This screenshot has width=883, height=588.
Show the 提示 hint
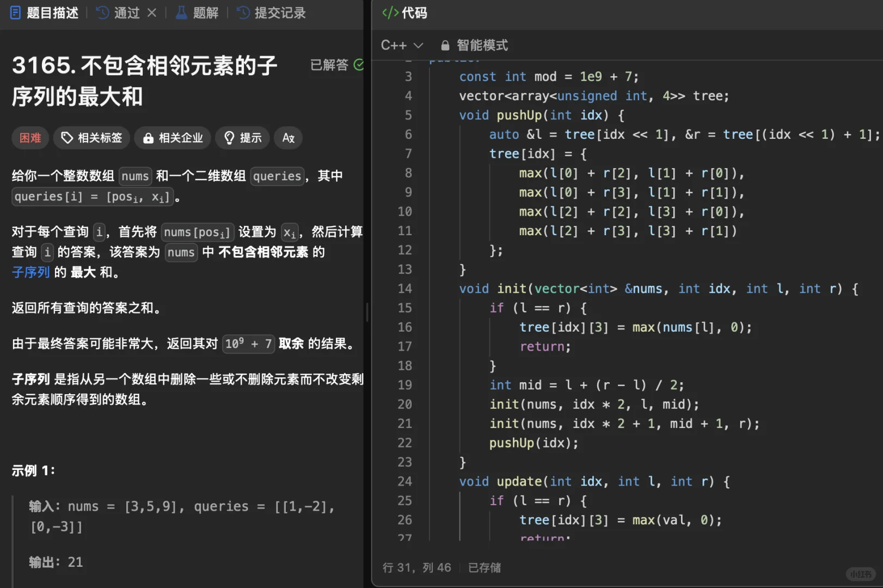coord(242,138)
